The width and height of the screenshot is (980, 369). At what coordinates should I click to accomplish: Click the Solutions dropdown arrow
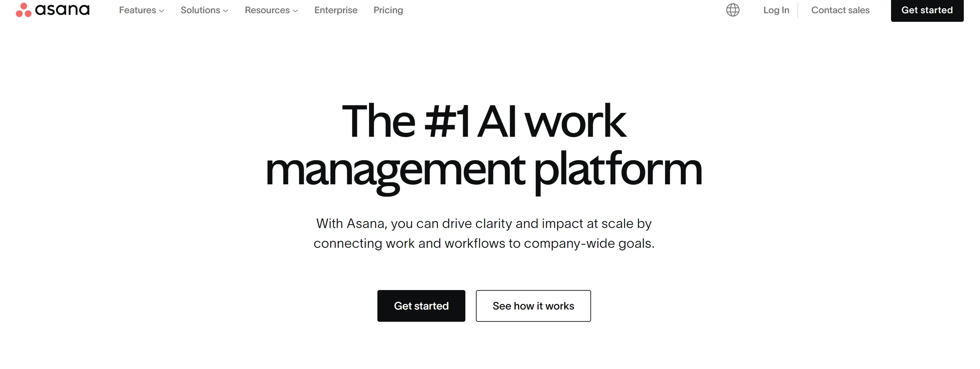click(227, 10)
